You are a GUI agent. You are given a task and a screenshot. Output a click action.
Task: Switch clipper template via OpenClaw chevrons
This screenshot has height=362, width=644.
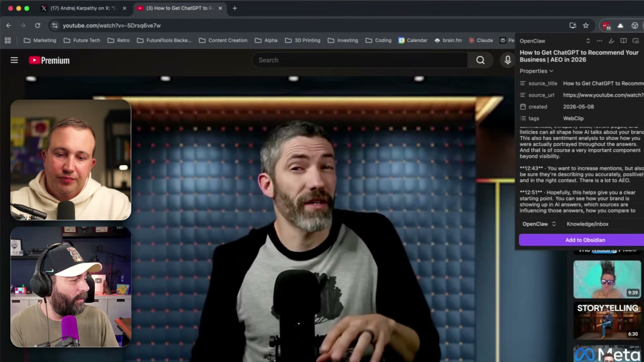(x=588, y=41)
